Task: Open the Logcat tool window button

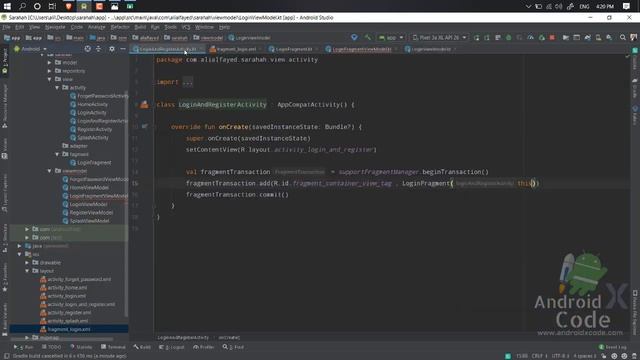Action: 171,347
